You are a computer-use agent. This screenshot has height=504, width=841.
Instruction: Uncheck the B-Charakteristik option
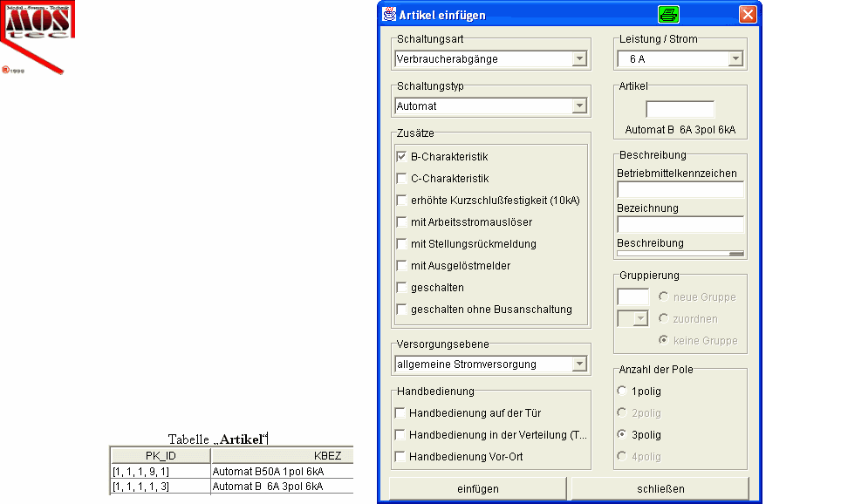click(402, 157)
